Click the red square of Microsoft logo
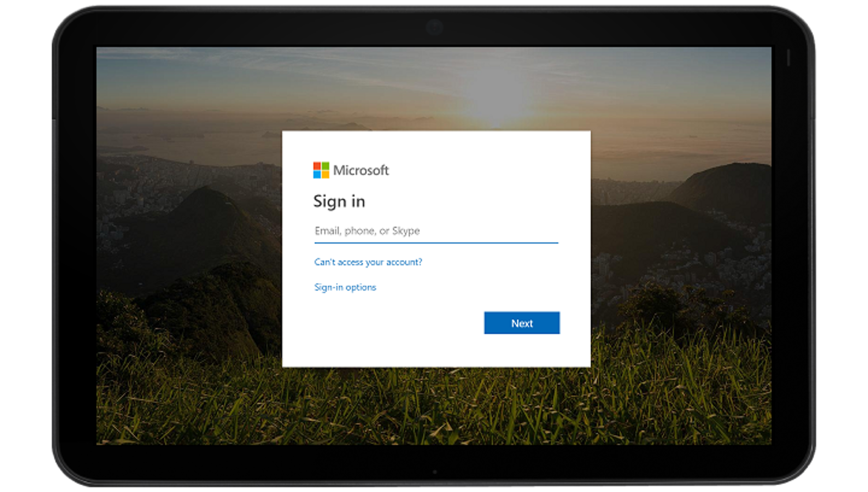This screenshot has height=492, width=868. (317, 166)
